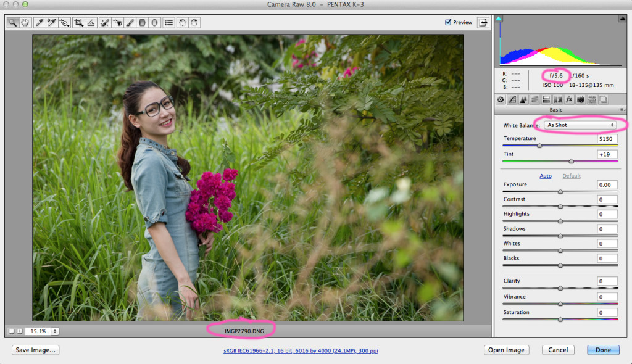The height and width of the screenshot is (364, 632).
Task: Click the Cancel button
Action: click(x=558, y=350)
